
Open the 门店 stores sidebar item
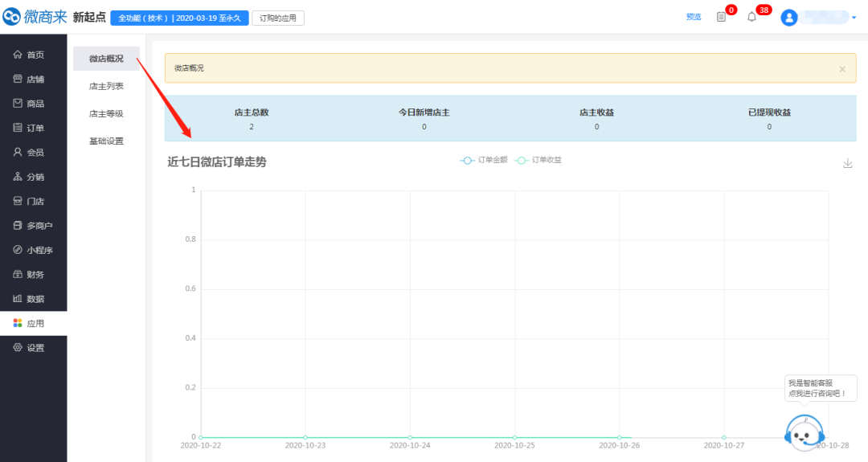(33, 202)
